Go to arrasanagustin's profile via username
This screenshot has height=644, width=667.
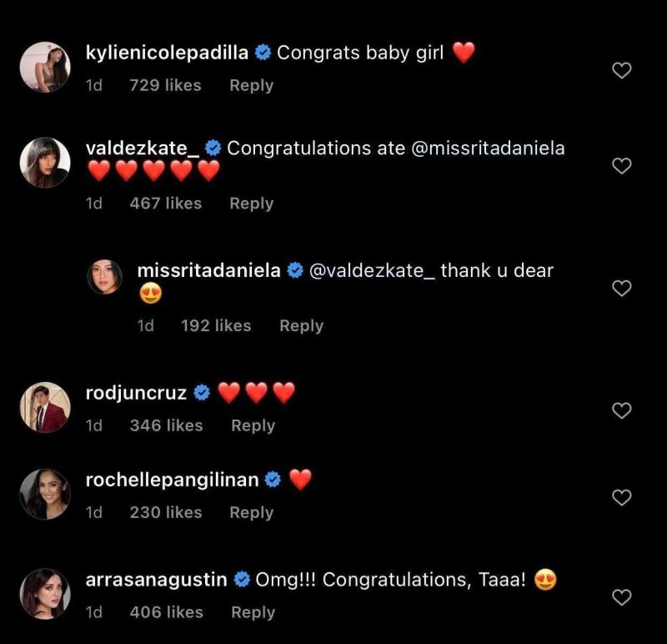click(x=156, y=579)
